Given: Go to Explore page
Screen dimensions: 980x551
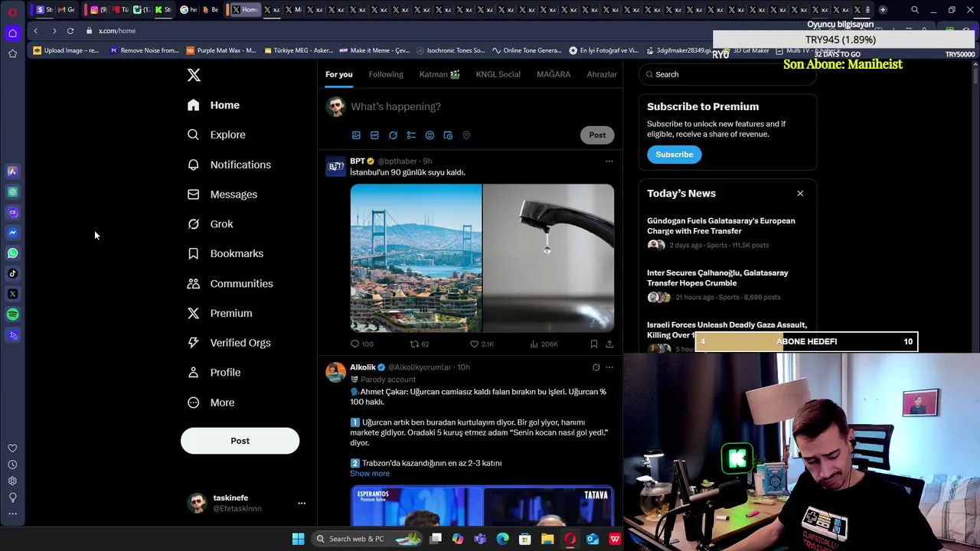Looking at the screenshot, I should (217, 135).
